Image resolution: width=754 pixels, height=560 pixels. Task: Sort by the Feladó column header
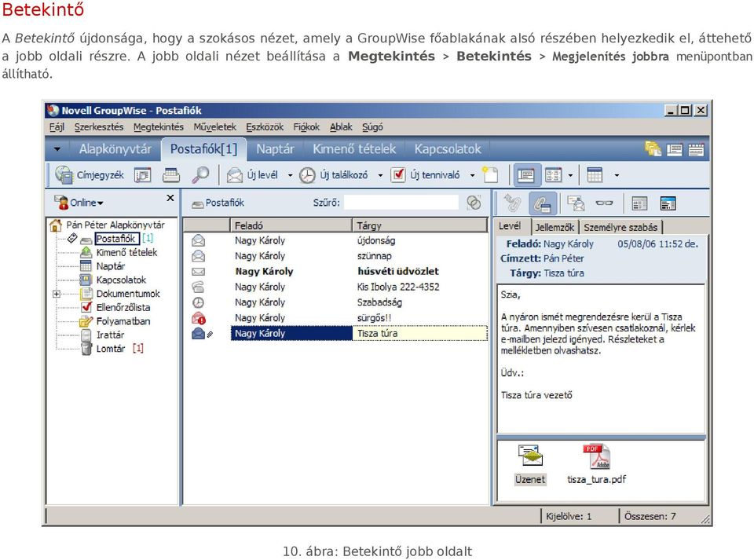pyautogui.click(x=291, y=225)
